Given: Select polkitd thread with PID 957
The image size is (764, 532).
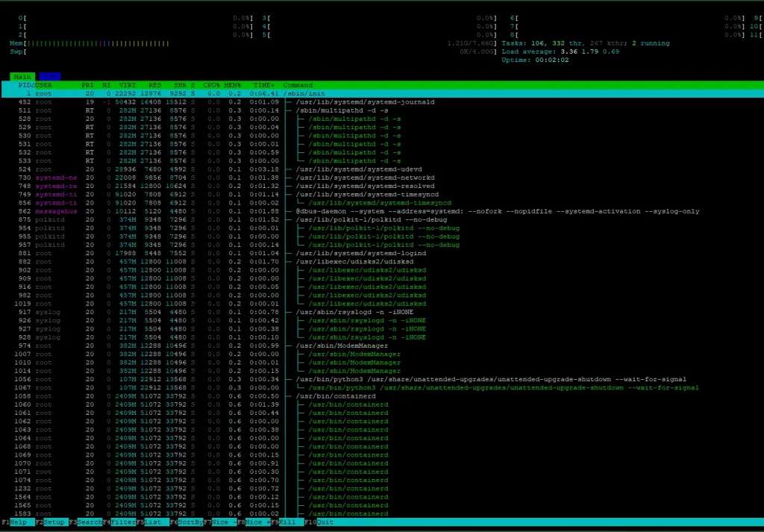Looking at the screenshot, I should click(382, 245).
